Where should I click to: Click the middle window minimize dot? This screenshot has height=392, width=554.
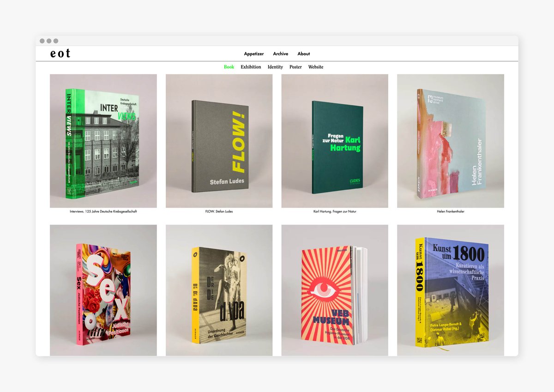click(49, 41)
